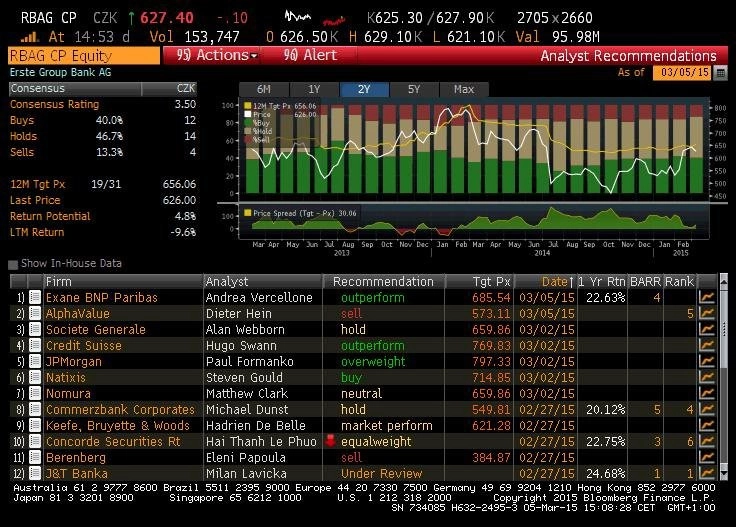736x527 pixels.
Task: Click calendar icon next to As of date
Action: (x=720, y=73)
